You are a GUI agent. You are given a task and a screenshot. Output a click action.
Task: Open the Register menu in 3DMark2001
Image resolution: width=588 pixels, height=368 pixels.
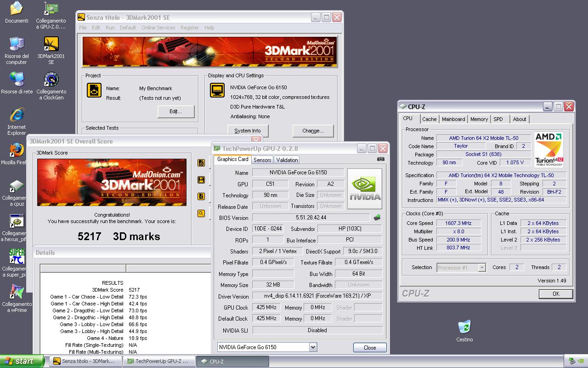pyautogui.click(x=190, y=28)
